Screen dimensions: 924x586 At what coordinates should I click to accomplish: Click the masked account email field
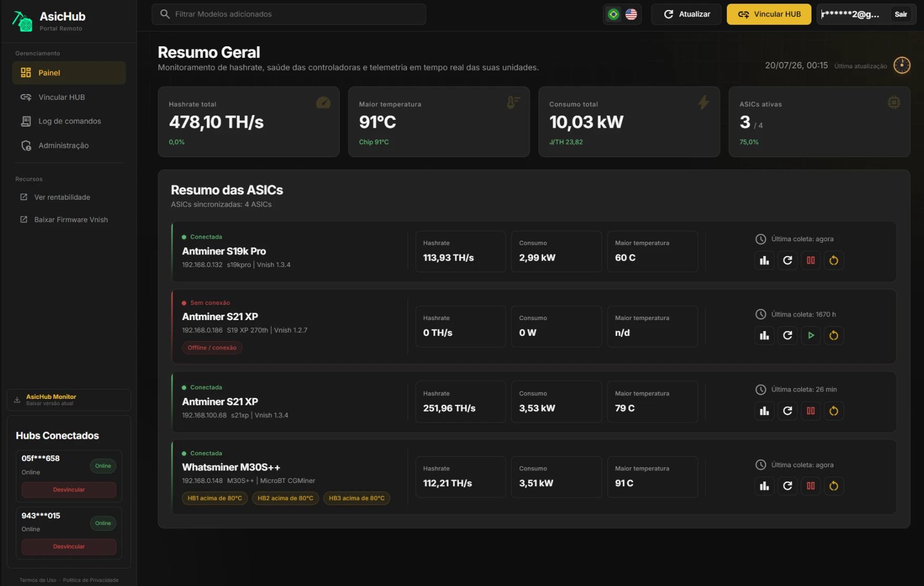coord(850,14)
